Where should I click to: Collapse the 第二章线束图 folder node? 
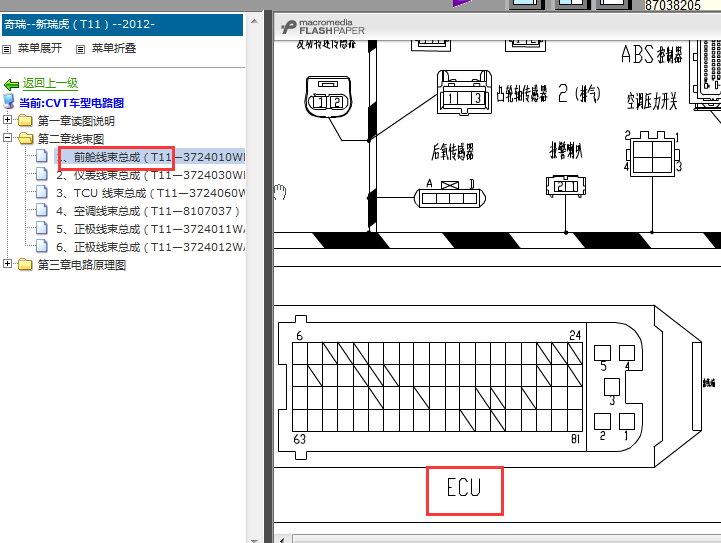coord(7,138)
